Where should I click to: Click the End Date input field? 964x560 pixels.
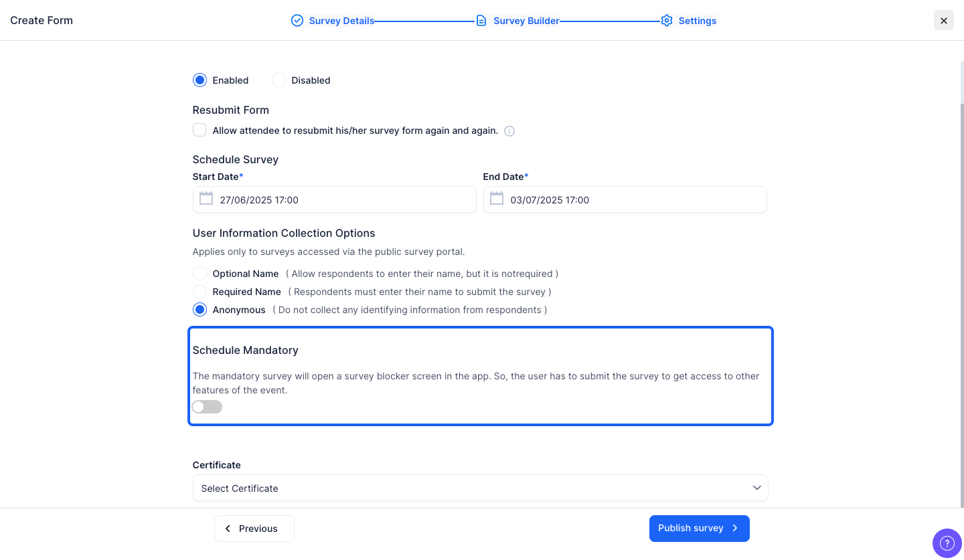tap(625, 199)
